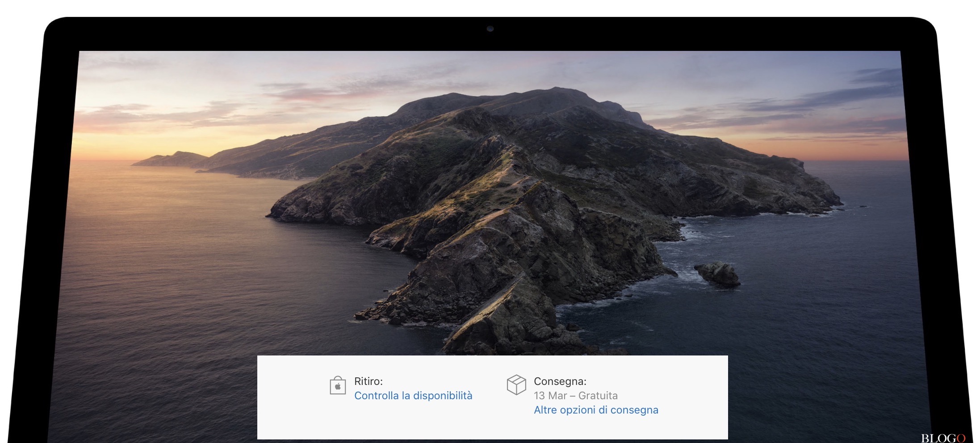Screen dimensions: 980x443
Task: Click the delivery box package icon
Action: click(516, 384)
